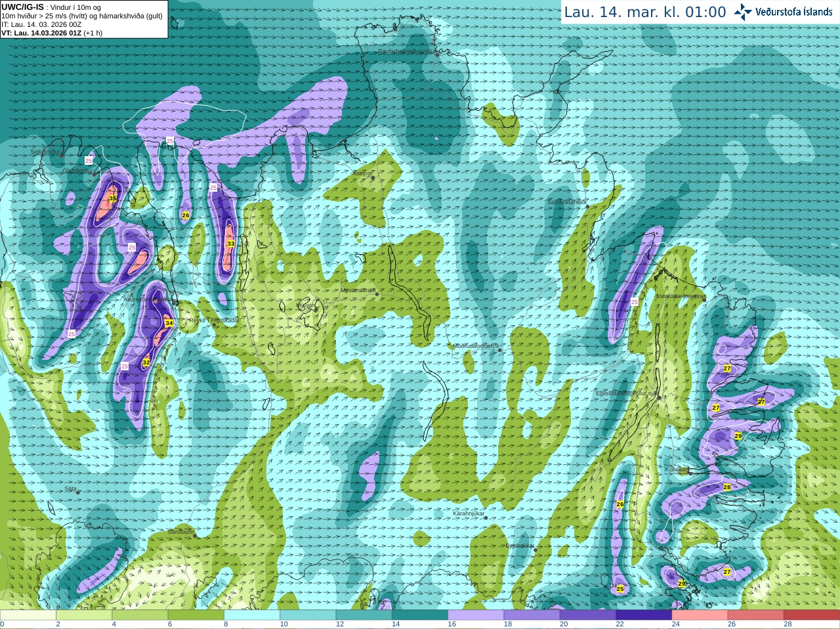The height and width of the screenshot is (629, 840).
Task: Click the legend scale number 24
Action: 676,624
